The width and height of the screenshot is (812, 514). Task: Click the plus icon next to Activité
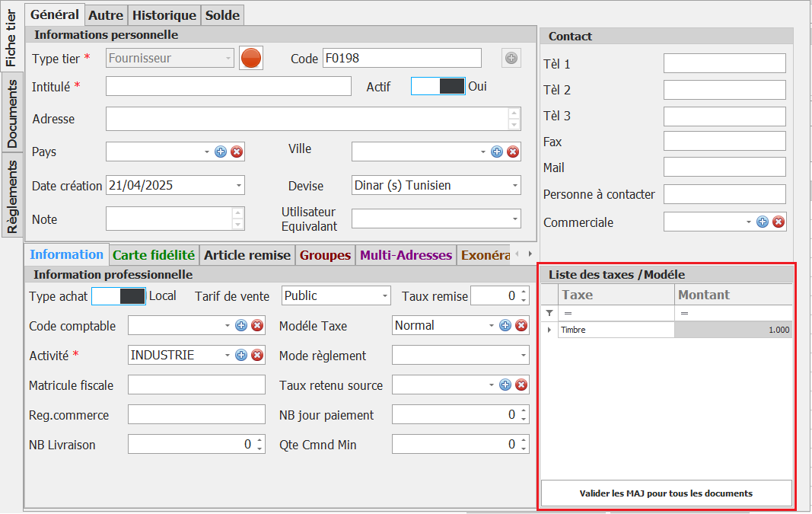241,355
